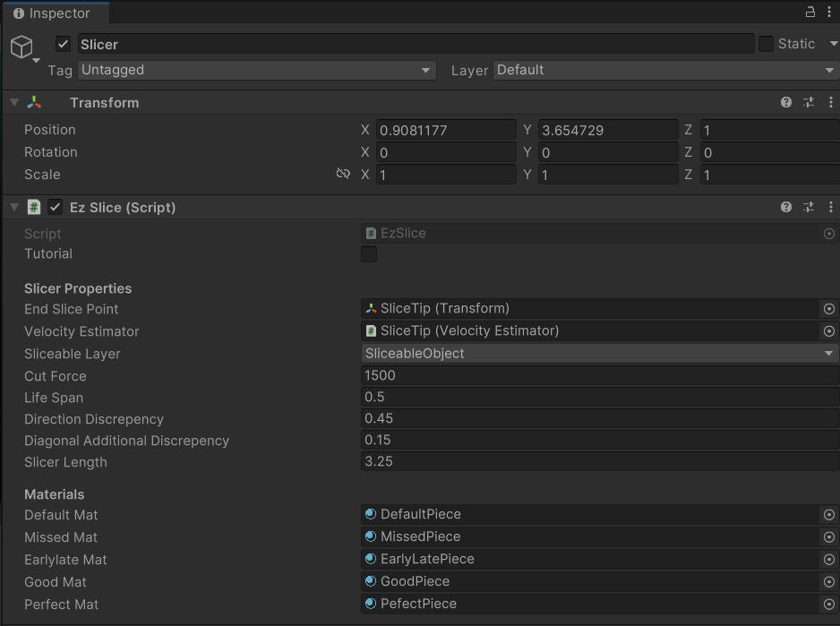This screenshot has height=626, width=840.
Task: Click the Default Mat material picker circle
Action: click(828, 514)
